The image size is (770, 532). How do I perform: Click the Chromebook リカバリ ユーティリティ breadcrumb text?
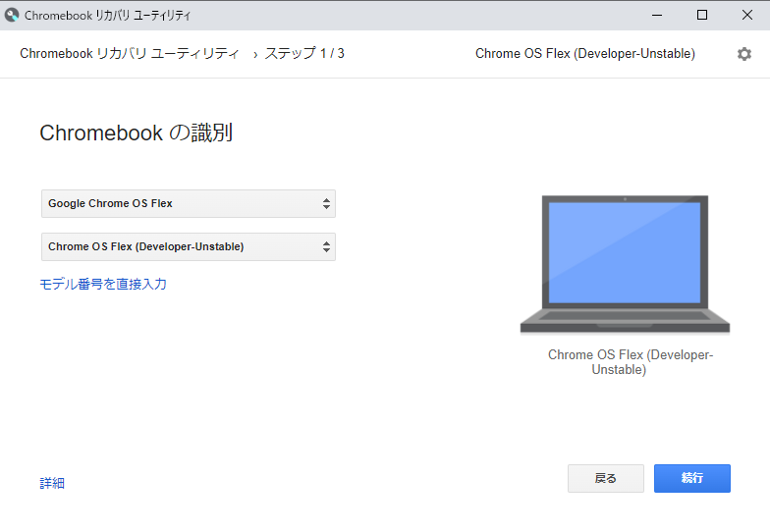pos(130,53)
